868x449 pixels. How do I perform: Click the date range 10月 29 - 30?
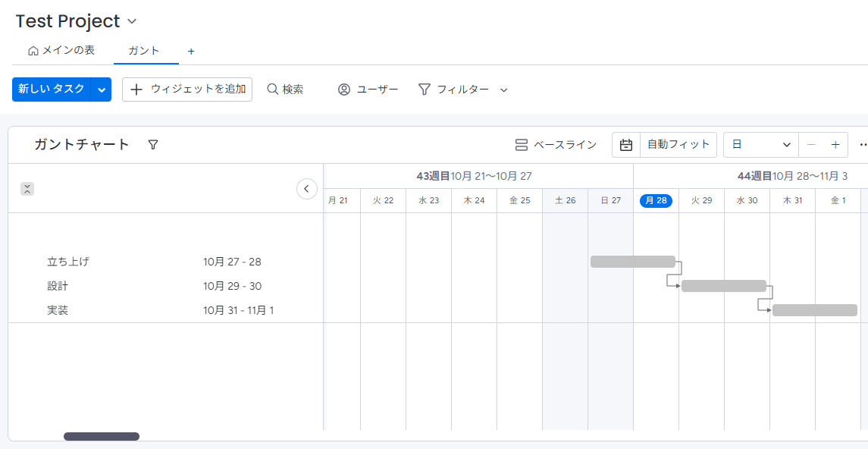click(x=233, y=286)
